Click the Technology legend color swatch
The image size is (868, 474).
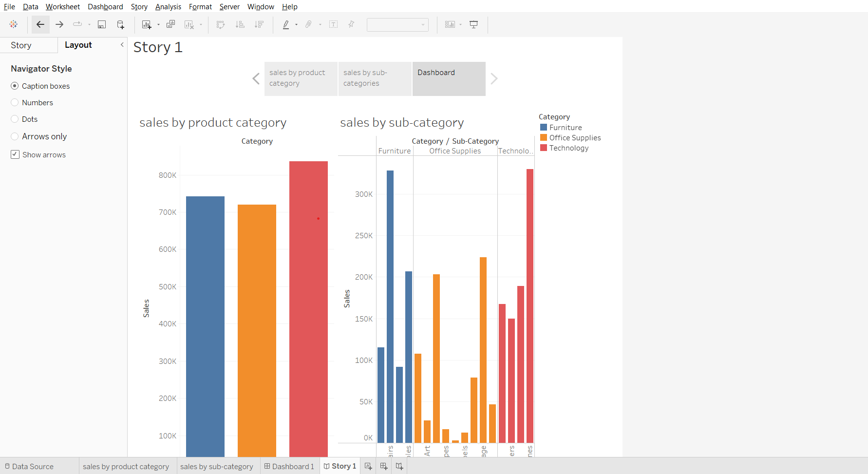click(x=544, y=148)
